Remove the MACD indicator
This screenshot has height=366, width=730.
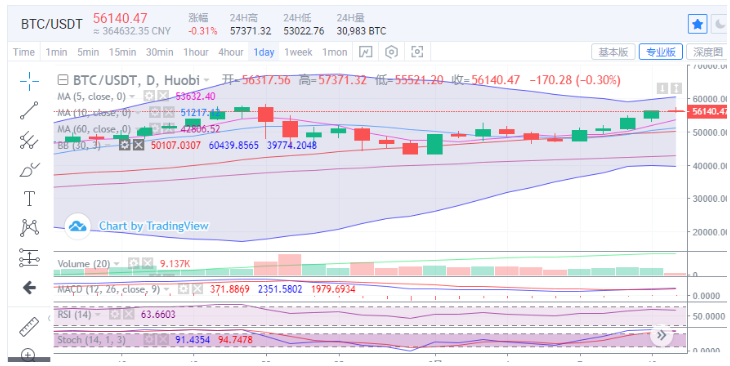197,289
